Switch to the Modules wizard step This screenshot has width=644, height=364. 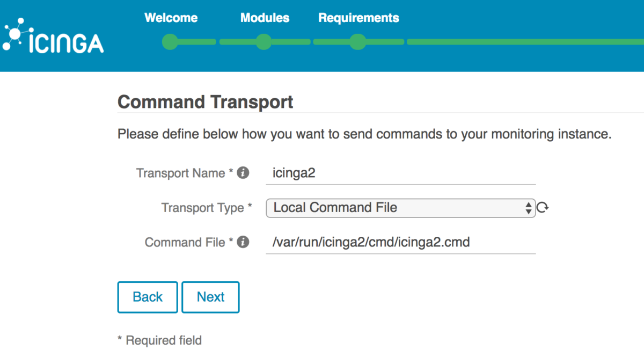265,18
